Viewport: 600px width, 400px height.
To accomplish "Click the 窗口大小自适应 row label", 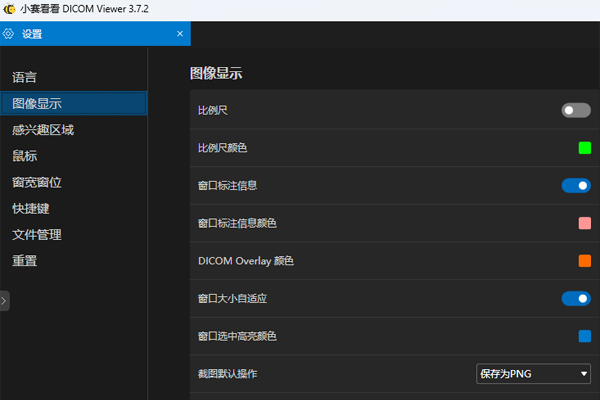I will pyautogui.click(x=232, y=299).
